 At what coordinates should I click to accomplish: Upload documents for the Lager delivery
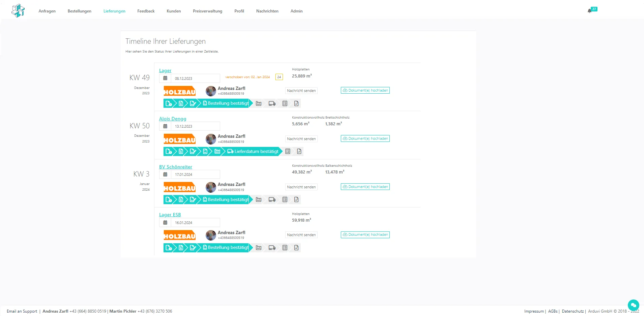[365, 90]
